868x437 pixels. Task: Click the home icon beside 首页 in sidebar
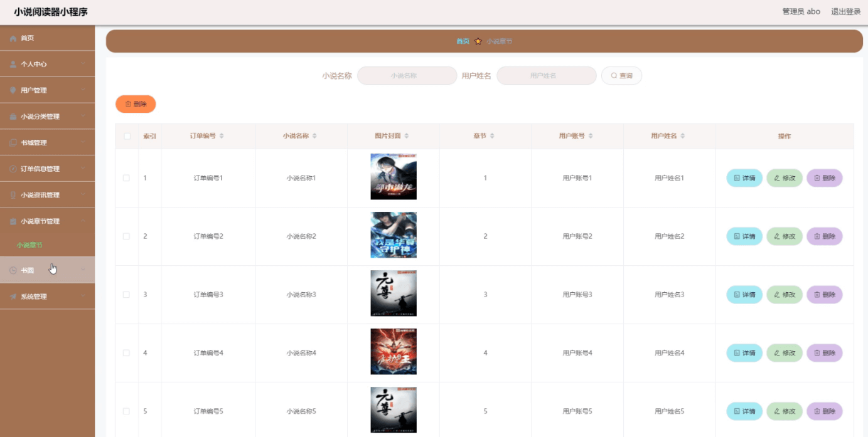click(x=13, y=39)
